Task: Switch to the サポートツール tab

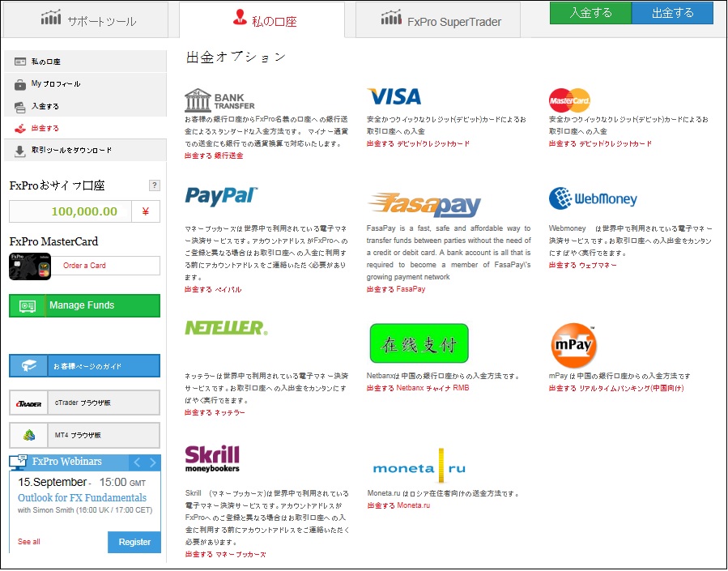Action: (x=85, y=19)
